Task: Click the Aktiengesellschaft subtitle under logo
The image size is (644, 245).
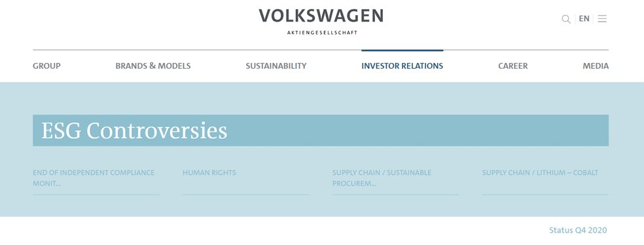Action: [x=323, y=33]
